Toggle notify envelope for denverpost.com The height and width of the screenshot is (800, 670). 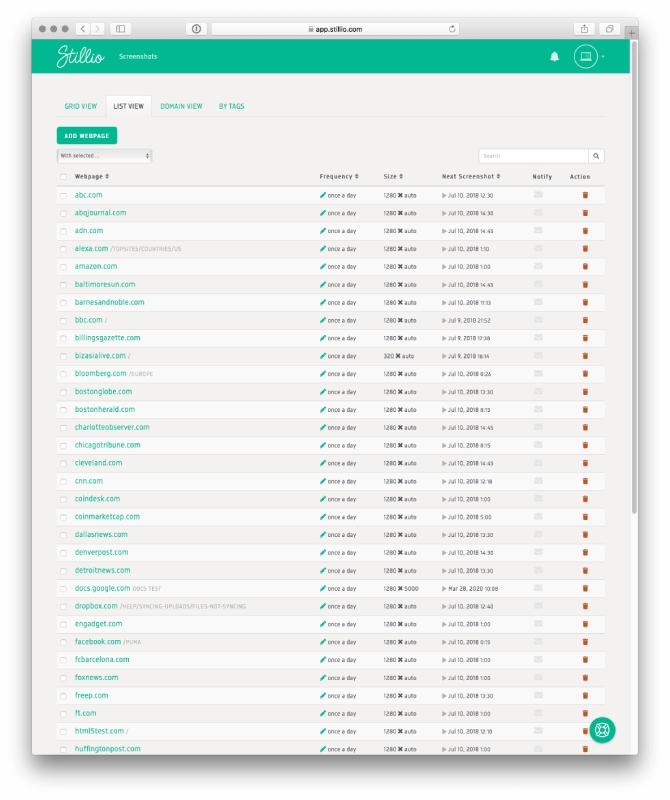coord(538,552)
